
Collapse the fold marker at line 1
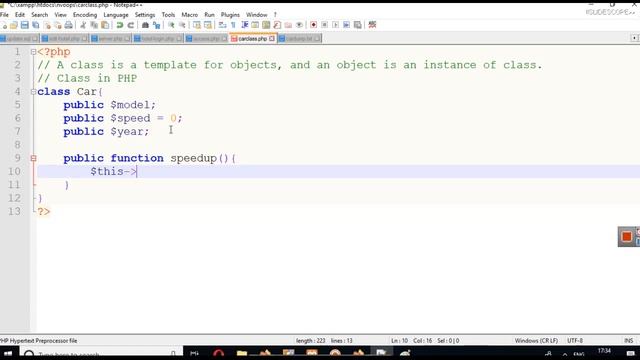click(x=33, y=52)
